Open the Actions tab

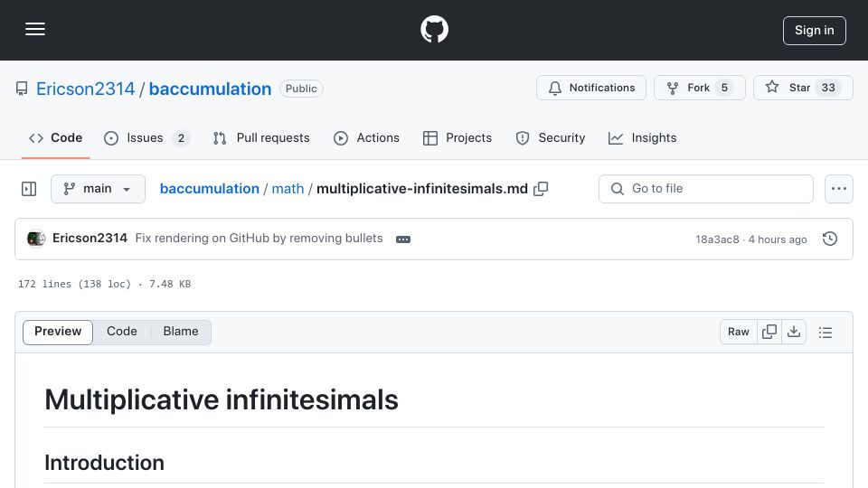[366, 137]
